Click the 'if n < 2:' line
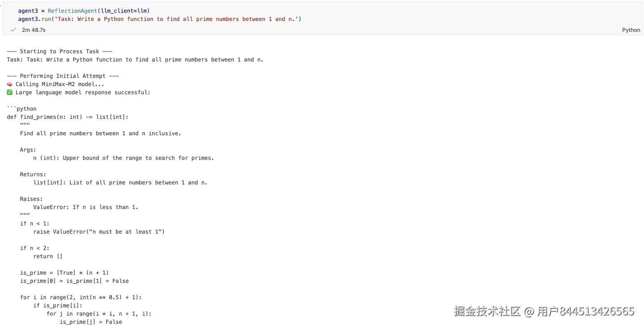The width and height of the screenshot is (644, 327). pyautogui.click(x=35, y=248)
